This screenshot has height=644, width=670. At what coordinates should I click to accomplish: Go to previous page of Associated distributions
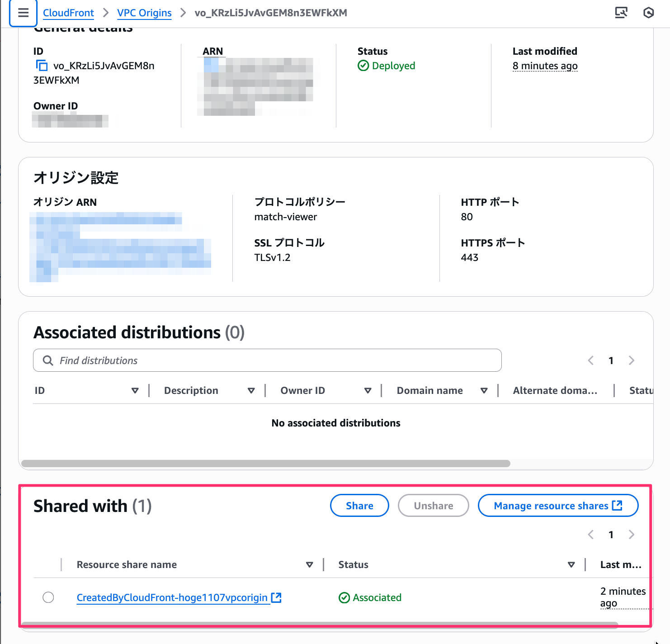click(x=590, y=360)
